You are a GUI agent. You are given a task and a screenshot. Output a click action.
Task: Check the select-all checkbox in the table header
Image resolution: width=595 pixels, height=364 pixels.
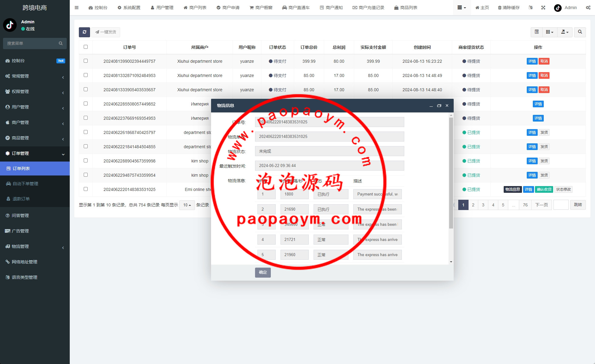(x=86, y=47)
